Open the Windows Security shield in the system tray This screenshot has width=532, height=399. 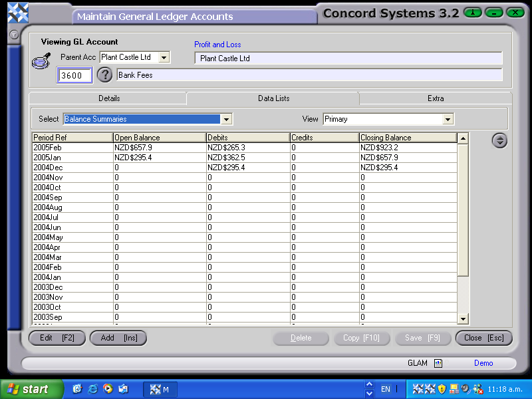click(x=441, y=389)
